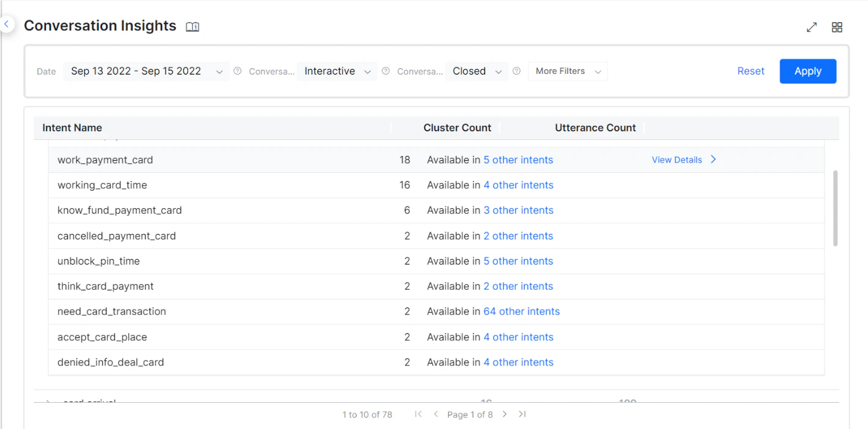The width and height of the screenshot is (868, 429).
Task: Open 5 other intents for unblock_pin_time
Action: [x=518, y=261]
